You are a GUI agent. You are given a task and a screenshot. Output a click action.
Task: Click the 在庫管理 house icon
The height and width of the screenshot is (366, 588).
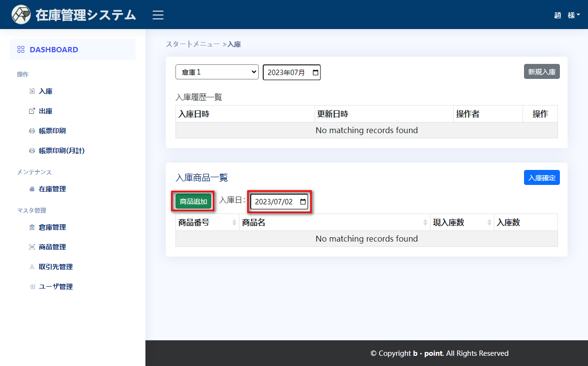click(32, 189)
